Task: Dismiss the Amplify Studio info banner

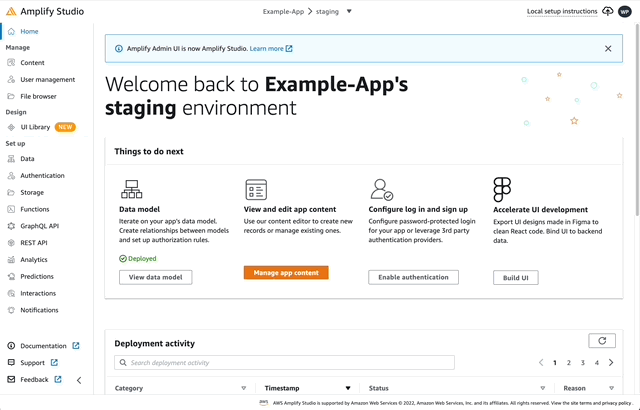Action: click(608, 49)
